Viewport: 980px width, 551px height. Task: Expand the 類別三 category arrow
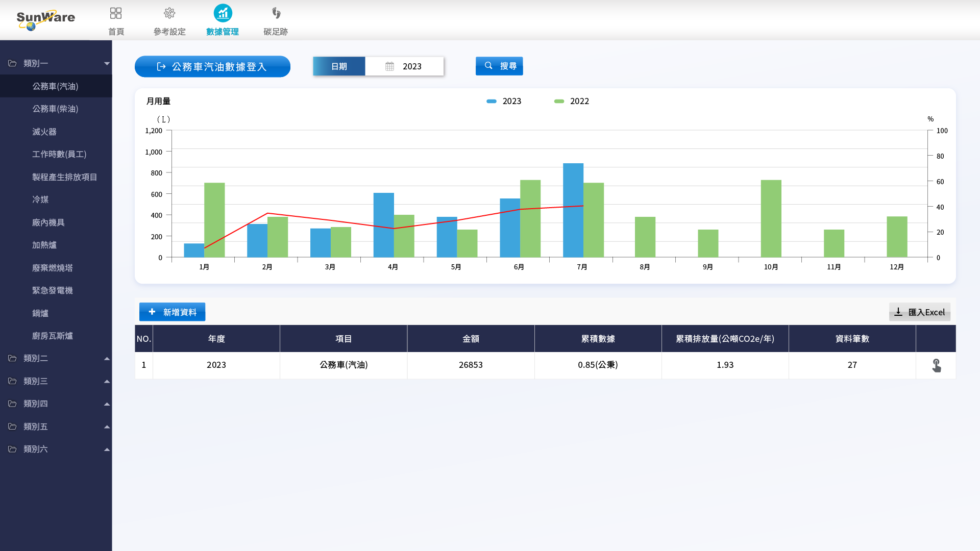tap(107, 381)
